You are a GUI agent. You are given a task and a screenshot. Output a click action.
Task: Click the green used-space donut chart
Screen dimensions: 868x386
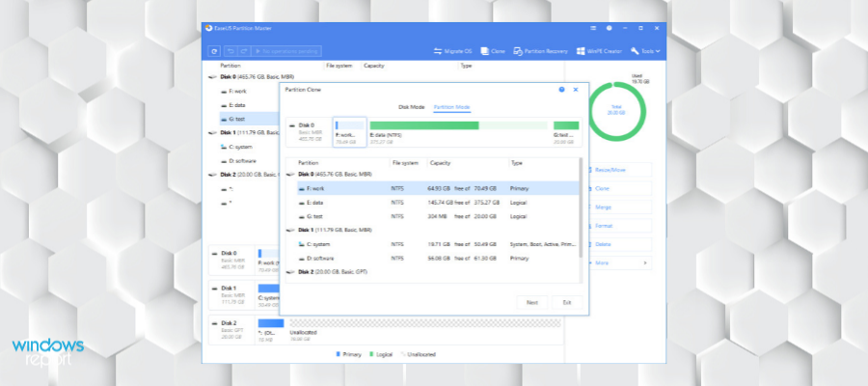(618, 111)
